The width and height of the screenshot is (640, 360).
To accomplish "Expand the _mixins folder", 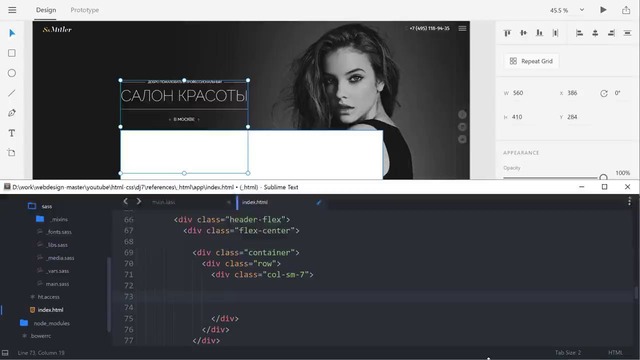I will tap(40, 219).
